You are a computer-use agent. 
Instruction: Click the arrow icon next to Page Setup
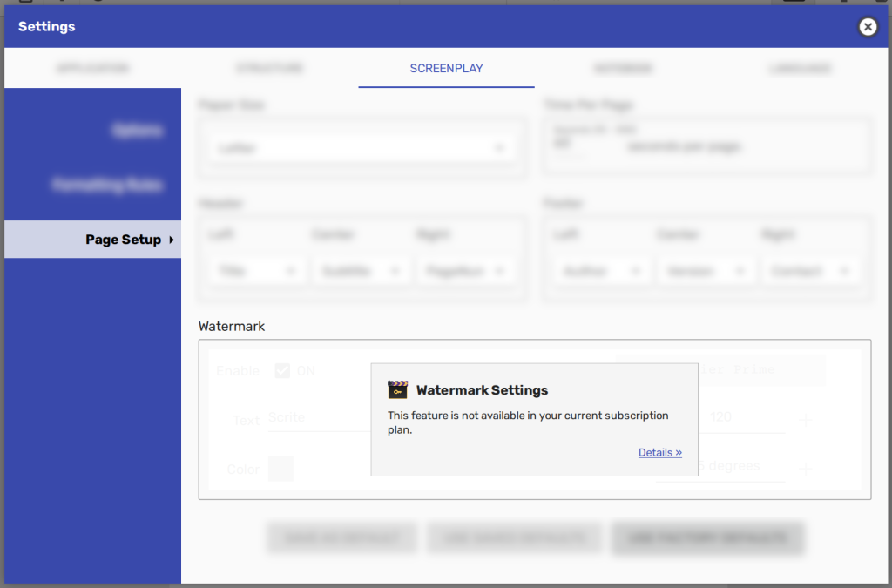[x=172, y=240]
